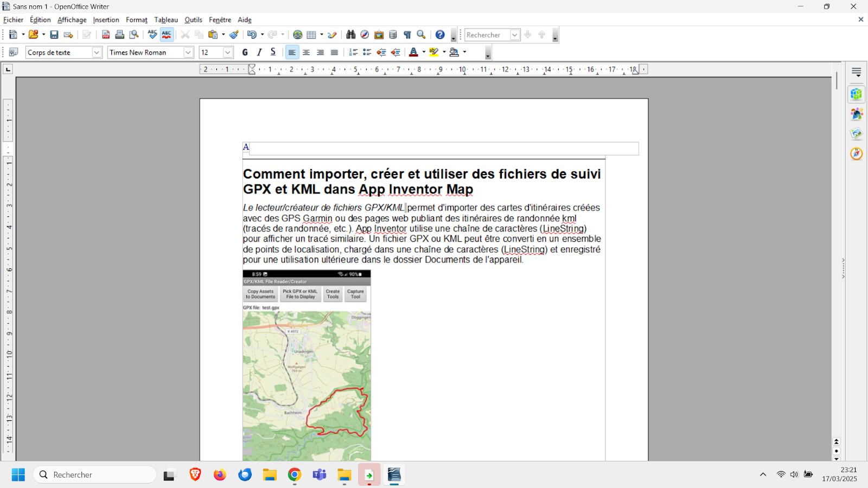Activate the Format Paintbrush tool
The image size is (868, 488).
pos(234,35)
